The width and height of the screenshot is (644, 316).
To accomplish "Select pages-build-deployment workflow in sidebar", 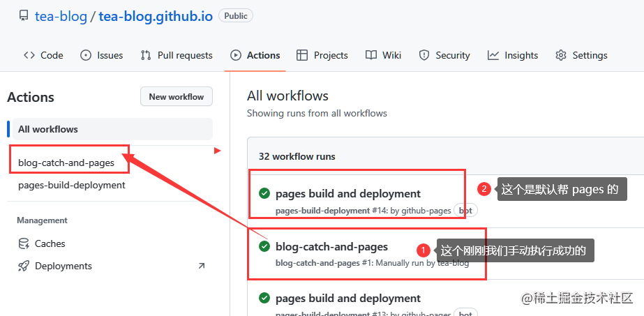I will (x=71, y=185).
